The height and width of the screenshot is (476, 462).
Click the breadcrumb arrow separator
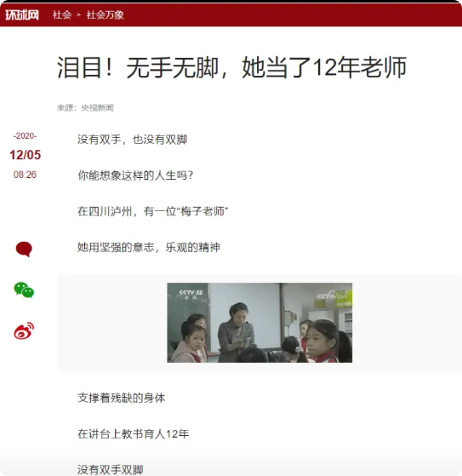79,14
